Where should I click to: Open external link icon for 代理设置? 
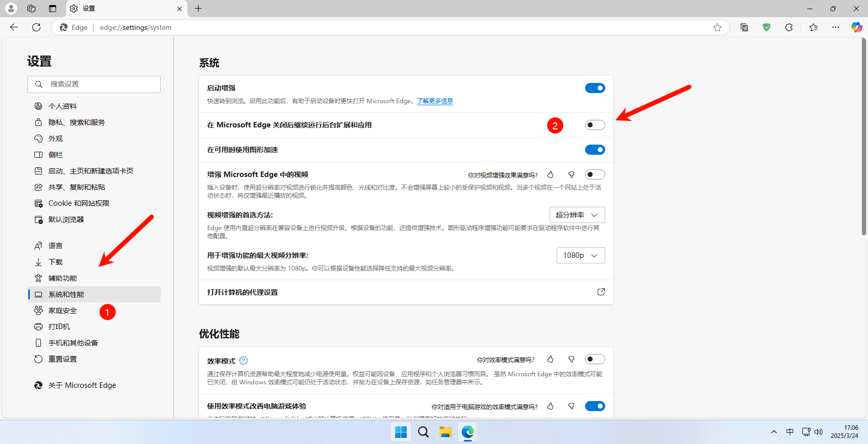(601, 292)
